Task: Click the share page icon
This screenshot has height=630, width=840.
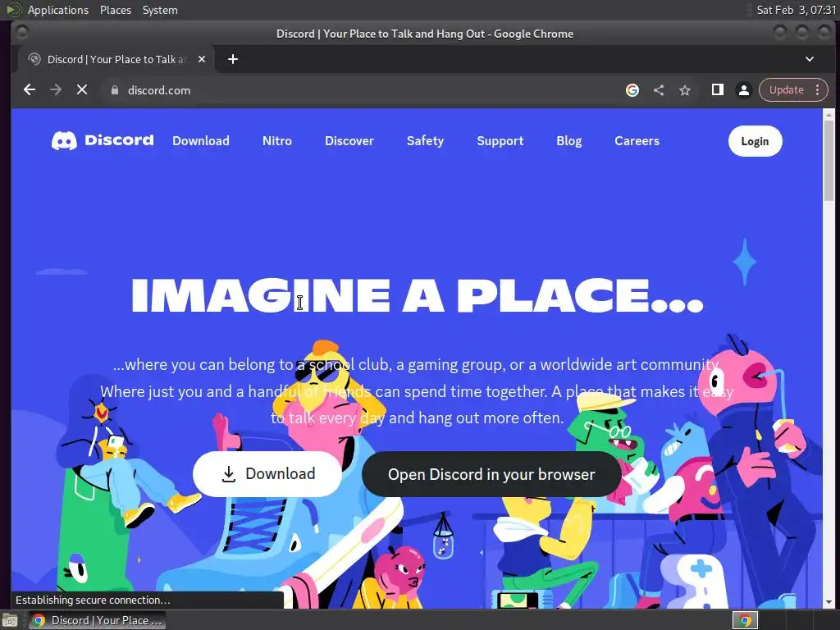Action: pos(659,90)
